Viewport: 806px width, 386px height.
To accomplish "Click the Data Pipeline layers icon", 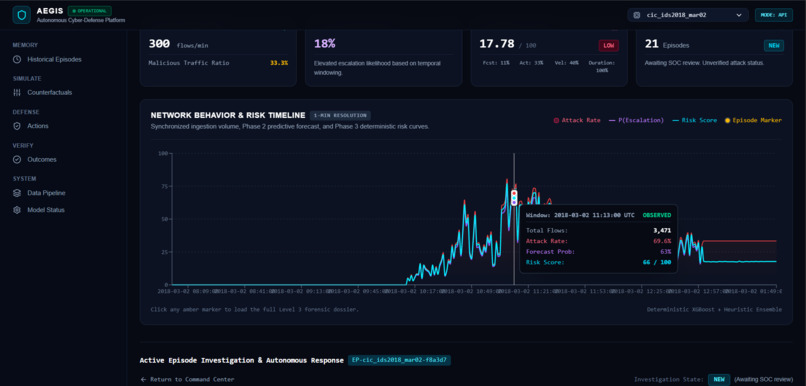I will [17, 193].
